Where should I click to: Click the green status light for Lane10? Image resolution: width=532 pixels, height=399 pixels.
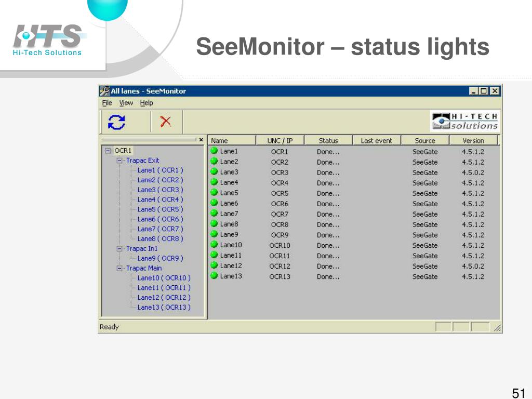[x=214, y=244]
